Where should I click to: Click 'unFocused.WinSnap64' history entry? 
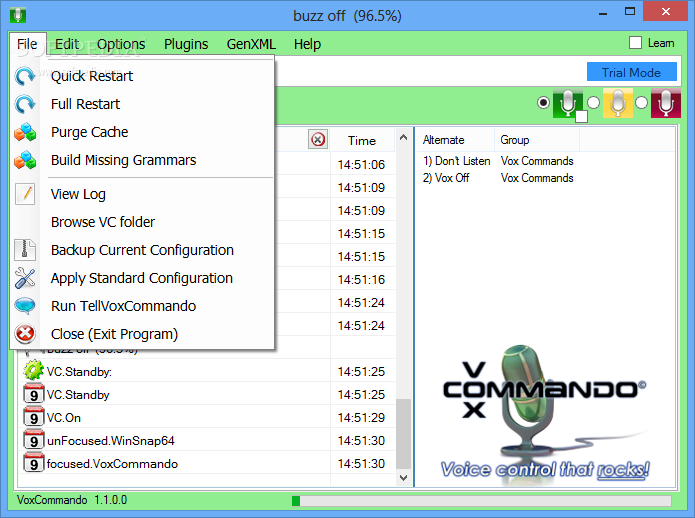(111, 440)
